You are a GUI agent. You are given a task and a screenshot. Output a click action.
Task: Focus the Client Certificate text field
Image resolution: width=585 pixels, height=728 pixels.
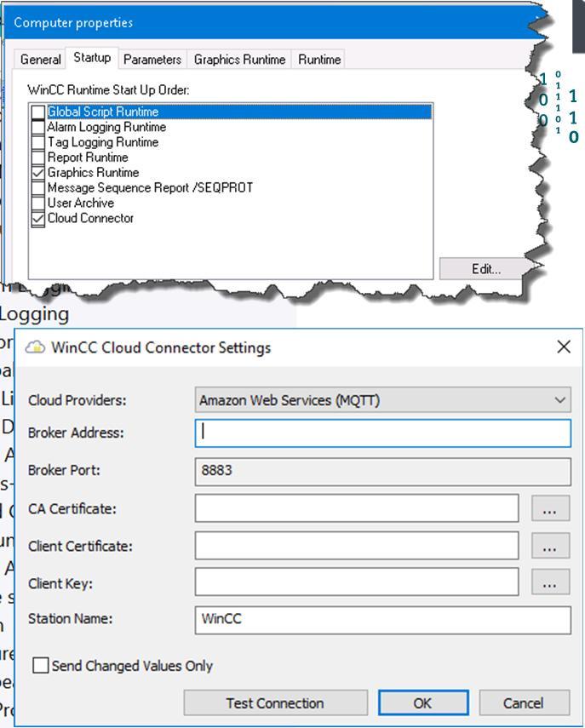pos(357,546)
